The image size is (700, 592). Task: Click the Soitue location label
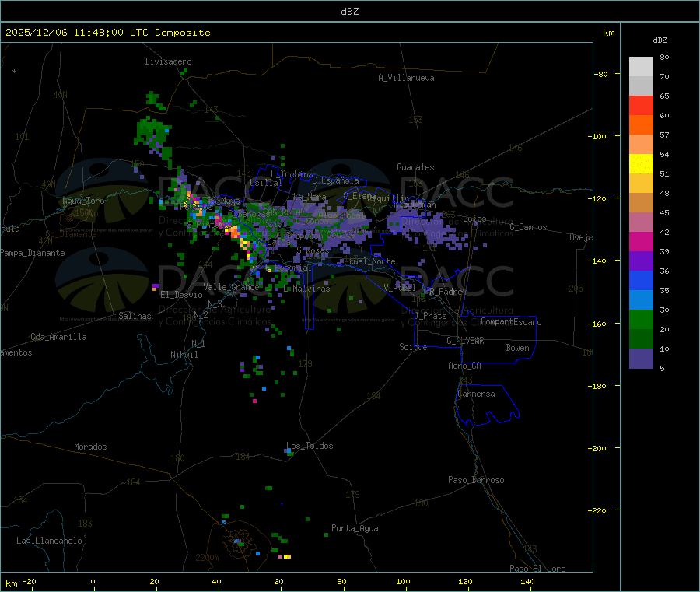(413, 347)
